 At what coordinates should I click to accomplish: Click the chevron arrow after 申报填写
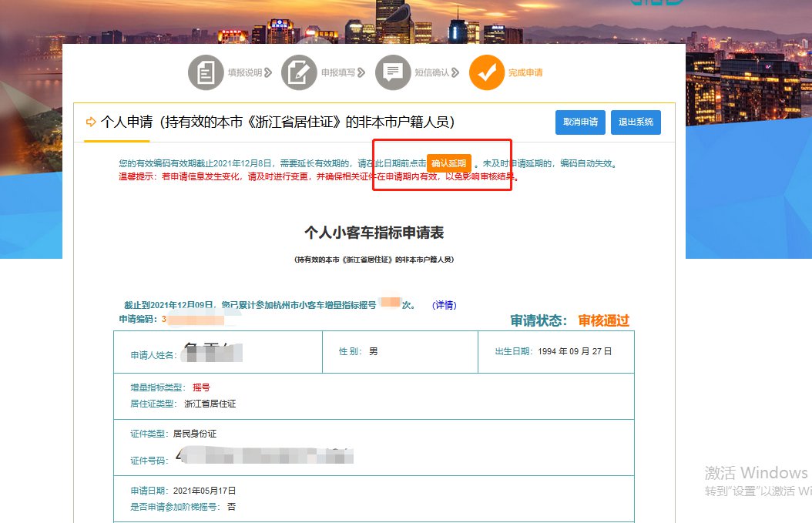(x=361, y=73)
